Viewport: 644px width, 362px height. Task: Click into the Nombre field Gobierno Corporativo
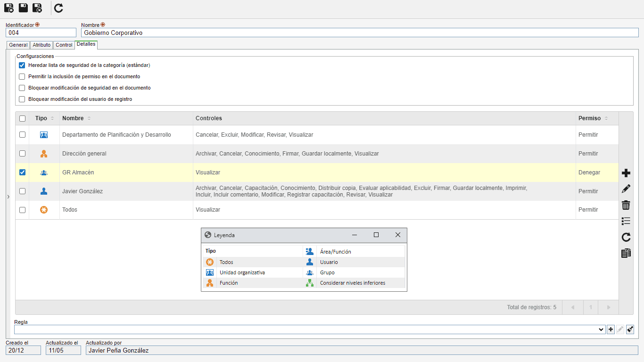tap(360, 33)
